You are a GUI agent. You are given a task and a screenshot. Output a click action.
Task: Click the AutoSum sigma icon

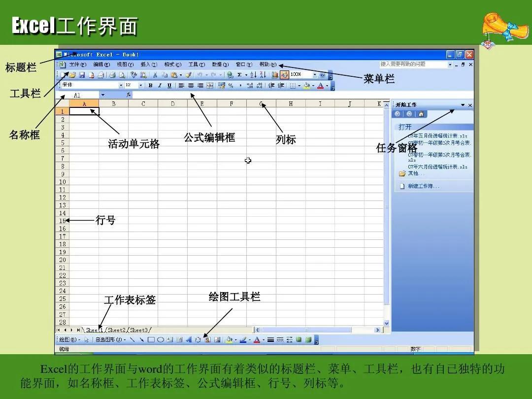coord(239,75)
